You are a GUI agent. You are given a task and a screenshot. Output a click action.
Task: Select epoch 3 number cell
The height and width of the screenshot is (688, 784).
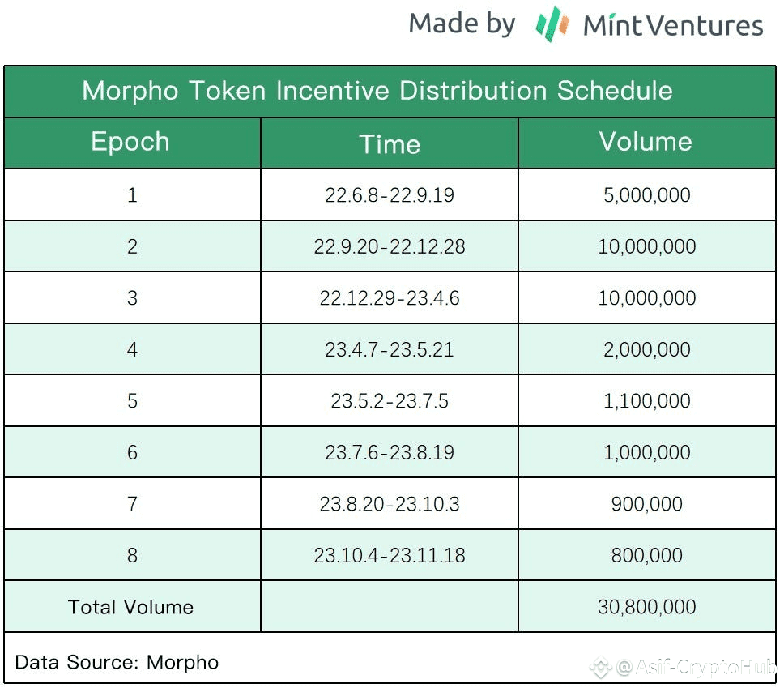(x=132, y=297)
